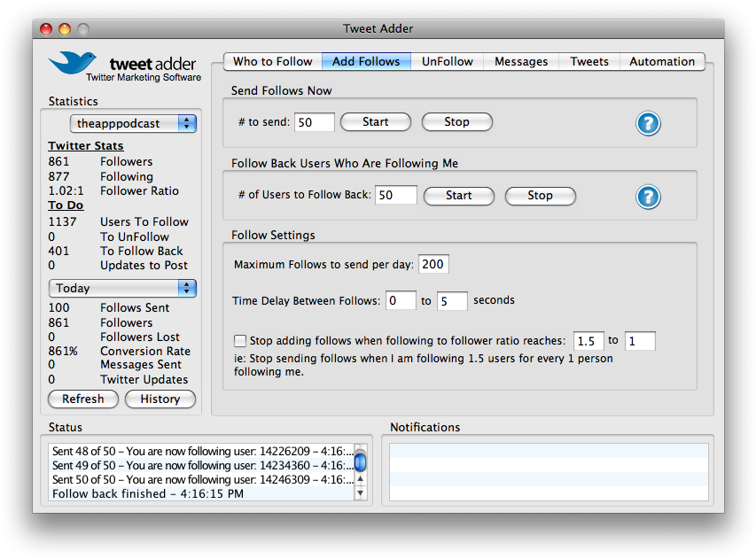Select the 'Sent 50 of 50' status line
The image size is (756, 558).
click(201, 479)
